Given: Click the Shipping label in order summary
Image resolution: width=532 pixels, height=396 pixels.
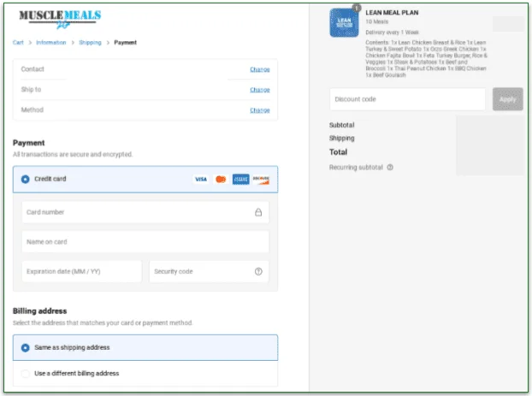Looking at the screenshot, I should [x=341, y=138].
